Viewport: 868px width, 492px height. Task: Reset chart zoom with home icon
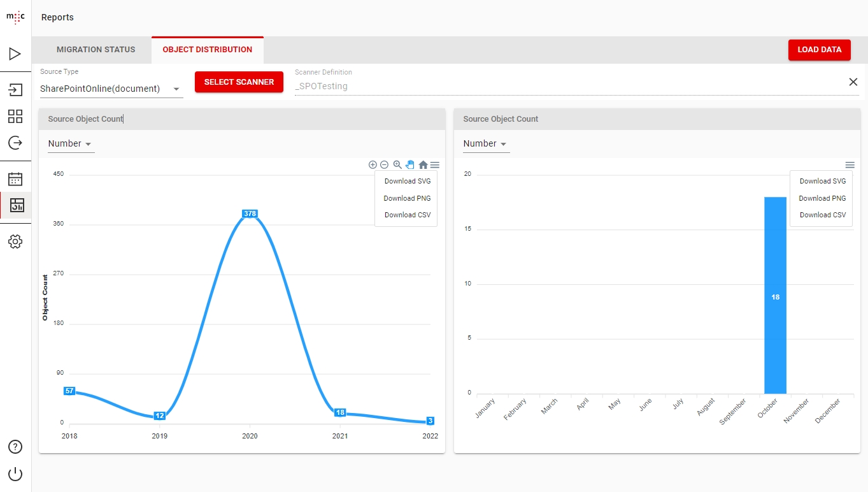coord(423,164)
